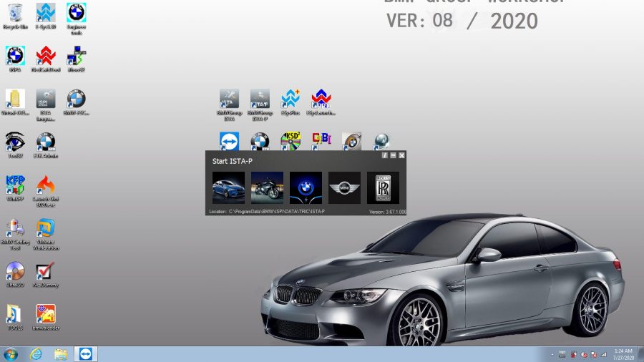Launch the BMWGroup ISTA-P shortcut

[x=260, y=105]
